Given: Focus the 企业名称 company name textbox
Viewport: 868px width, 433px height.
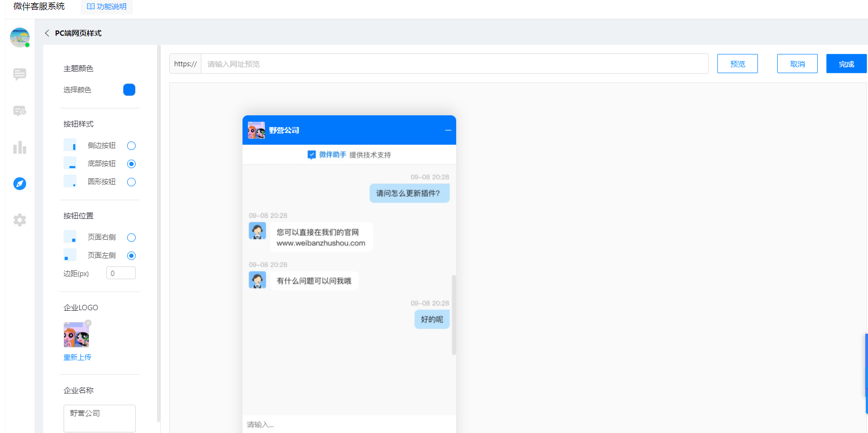Looking at the screenshot, I should point(99,418).
